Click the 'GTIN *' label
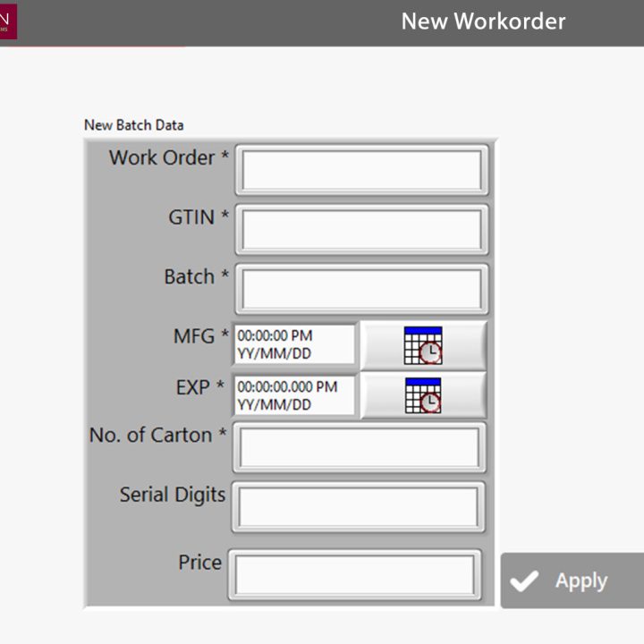Viewport: 644px width, 644px height. point(199,217)
